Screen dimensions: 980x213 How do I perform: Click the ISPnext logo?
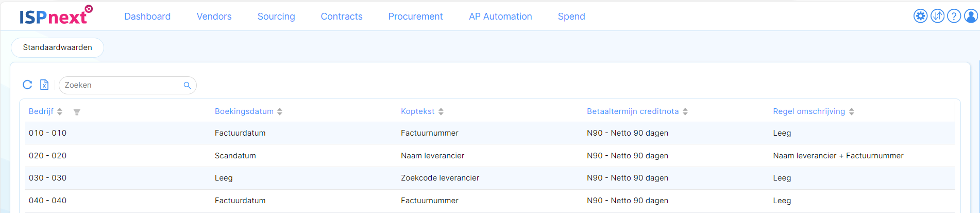pos(56,16)
